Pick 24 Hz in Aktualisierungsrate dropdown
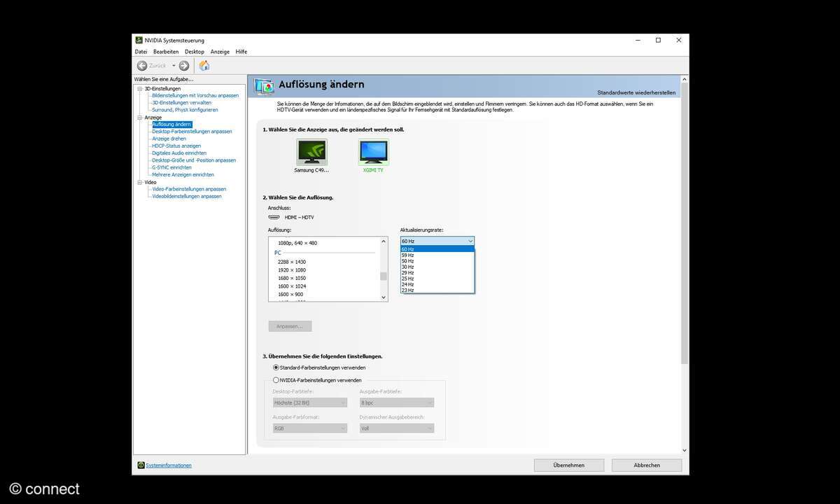This screenshot has width=840, height=504. 407,284
